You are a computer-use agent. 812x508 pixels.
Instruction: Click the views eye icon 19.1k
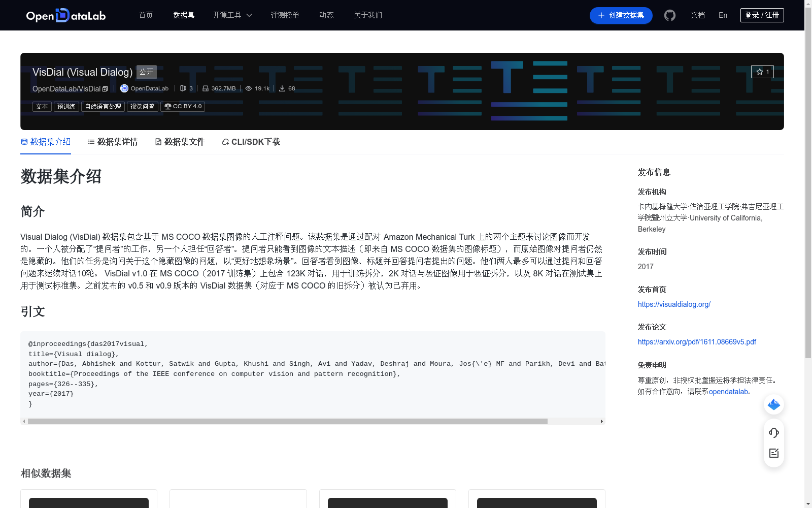coord(249,88)
